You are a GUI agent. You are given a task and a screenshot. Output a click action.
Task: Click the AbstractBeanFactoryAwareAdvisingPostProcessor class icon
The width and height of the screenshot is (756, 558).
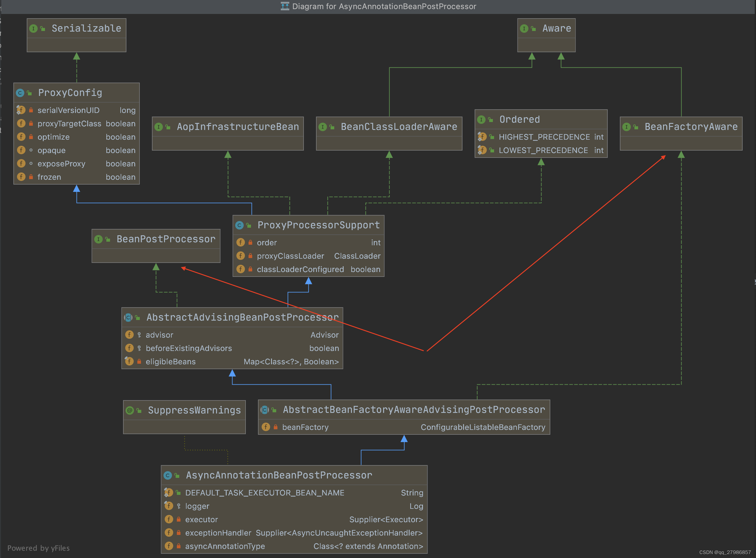point(265,410)
